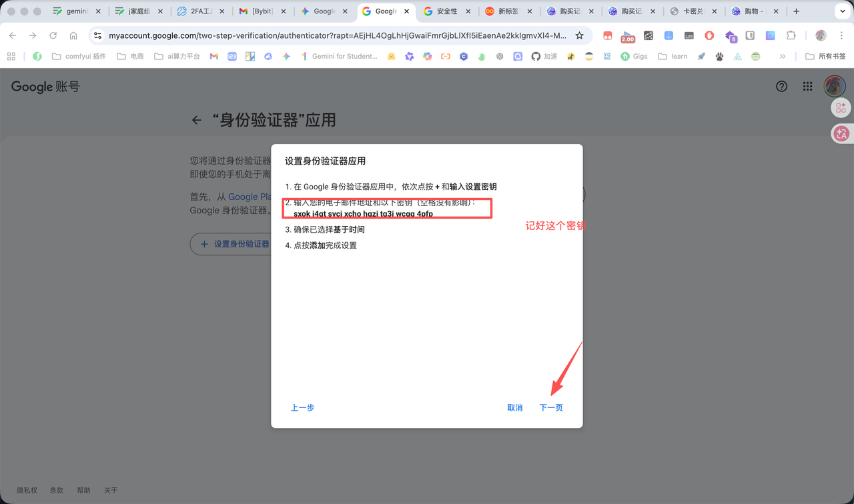Click the back arrow beside 身份验证器 title
This screenshot has height=504, width=854.
pyautogui.click(x=196, y=120)
